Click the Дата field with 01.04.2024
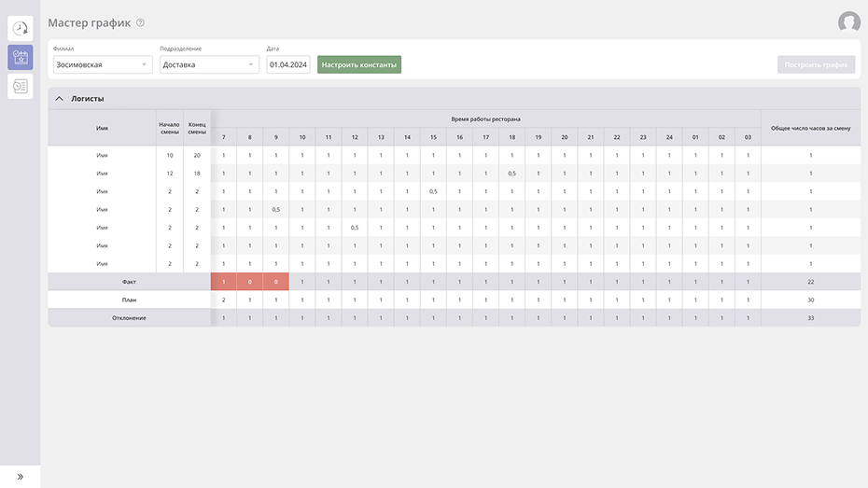Screen dimensions: 868x488 pos(287,65)
